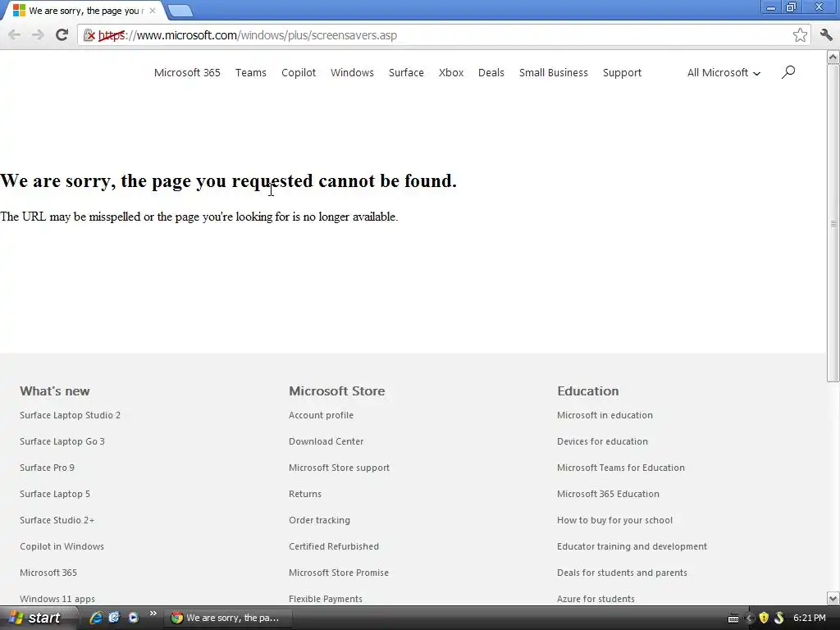This screenshot has height=630, width=840.
Task: Open Surface in the top navigation
Action: 406,73
